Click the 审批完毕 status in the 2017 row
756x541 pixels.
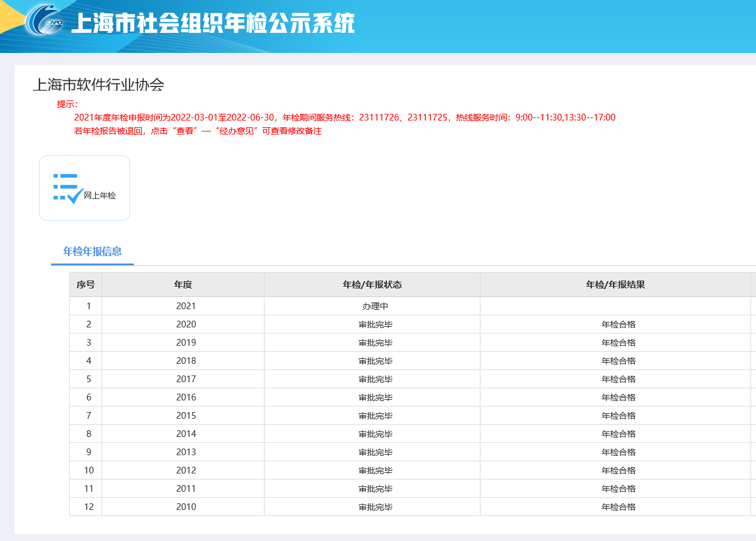click(375, 379)
